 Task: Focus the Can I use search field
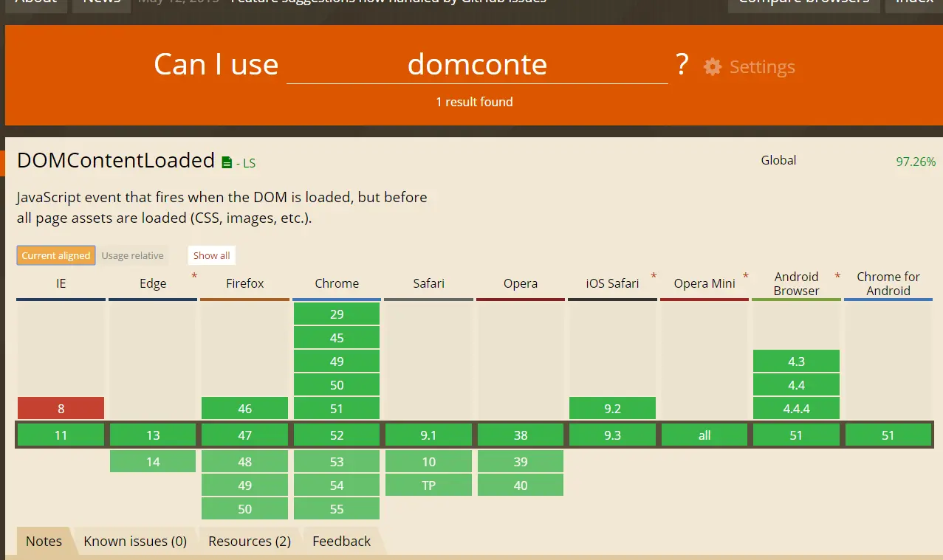(x=477, y=65)
